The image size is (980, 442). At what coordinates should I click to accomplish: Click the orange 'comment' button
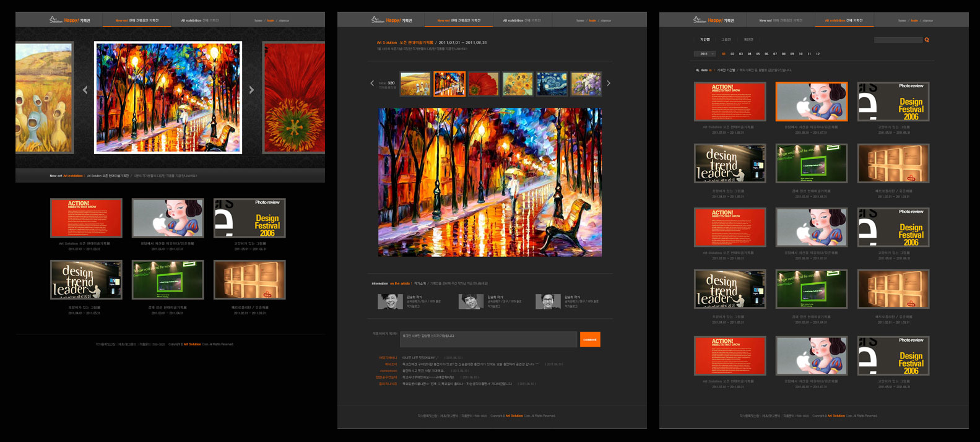tap(590, 339)
